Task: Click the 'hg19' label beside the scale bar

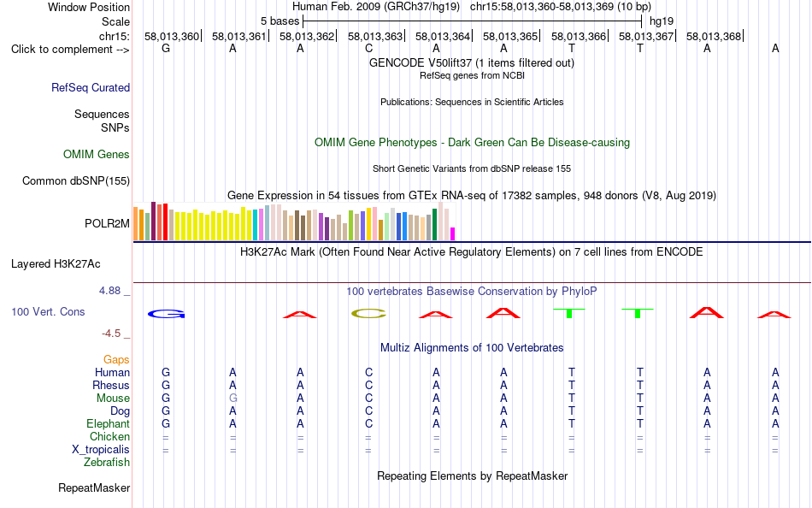Action: (662, 21)
